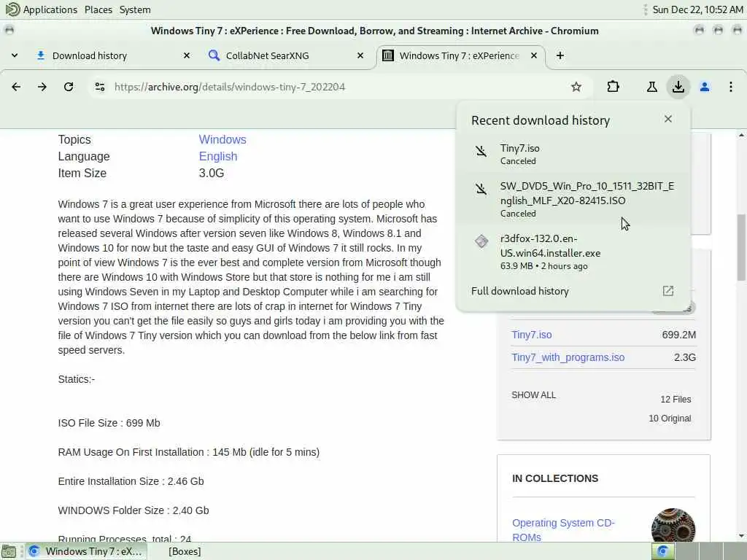747x560 pixels.
Task: Click the 699.2M size of Tiny7.iso
Action: (x=679, y=335)
